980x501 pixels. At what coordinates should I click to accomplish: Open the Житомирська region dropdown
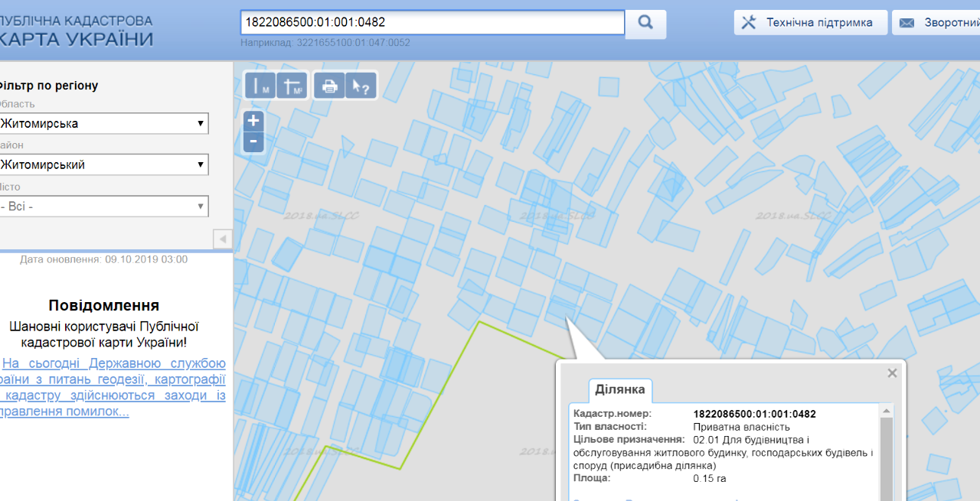[x=103, y=123]
